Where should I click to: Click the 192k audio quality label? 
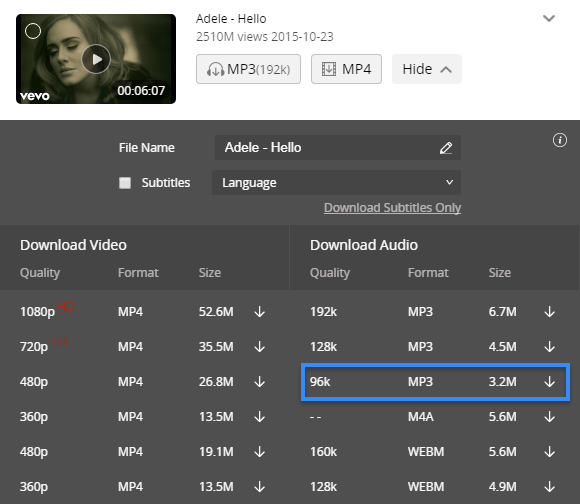323,312
